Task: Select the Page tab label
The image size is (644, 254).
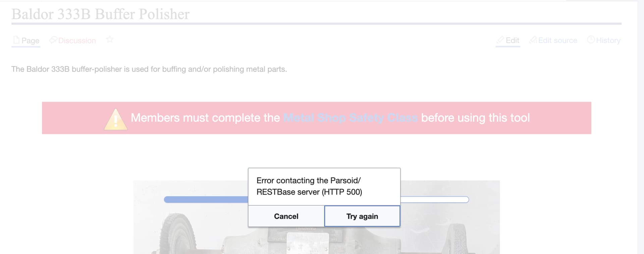Action: (x=30, y=41)
